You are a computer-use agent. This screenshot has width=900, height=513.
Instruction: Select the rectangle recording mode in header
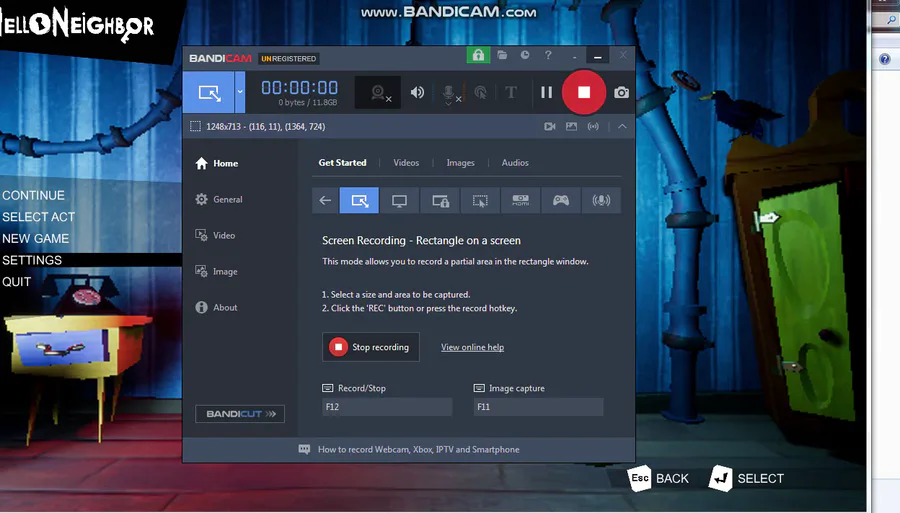(208, 92)
